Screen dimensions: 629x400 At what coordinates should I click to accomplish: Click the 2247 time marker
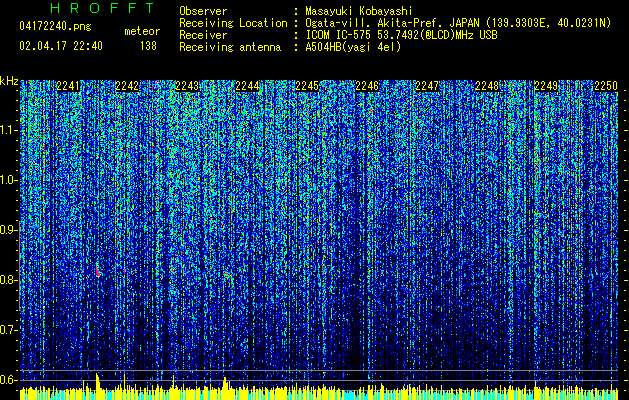427,86
